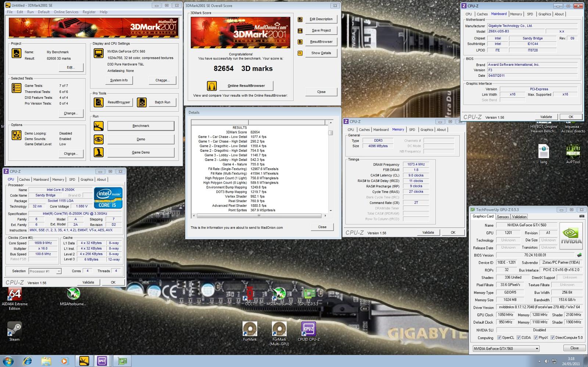Click the Pro Tools ResultBrowser icon
Screen dimensions: 588x367
tap(98, 102)
